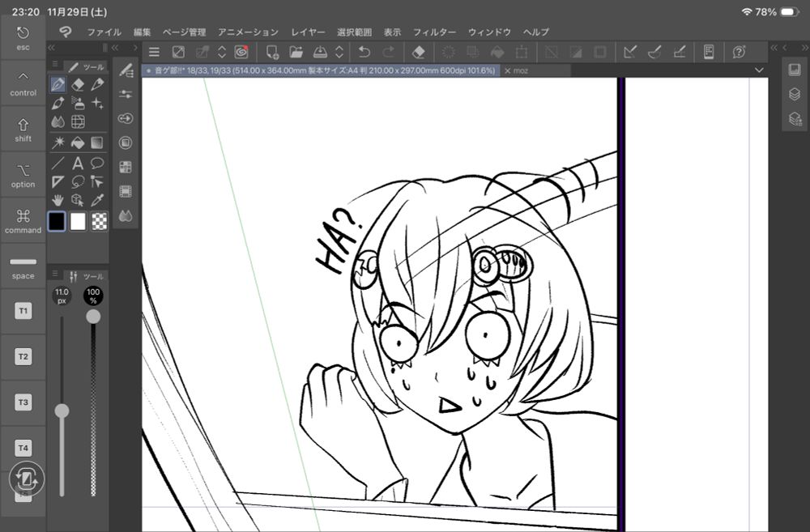
Task: Expand the canvas tab list dropdown arrow
Action: [759, 70]
